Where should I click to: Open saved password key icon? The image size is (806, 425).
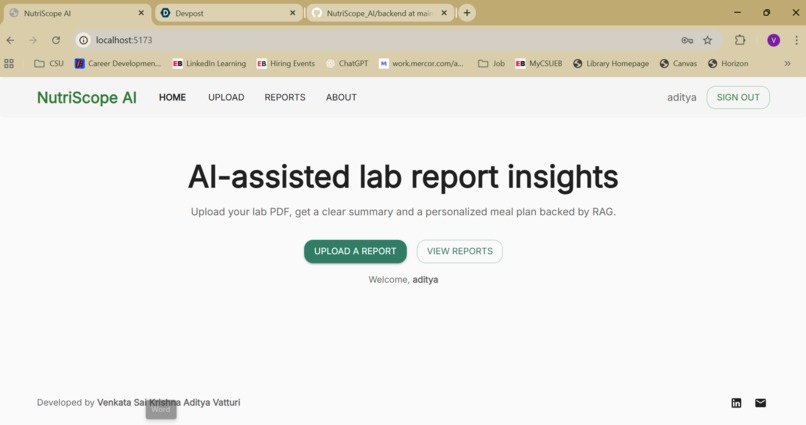tap(687, 40)
